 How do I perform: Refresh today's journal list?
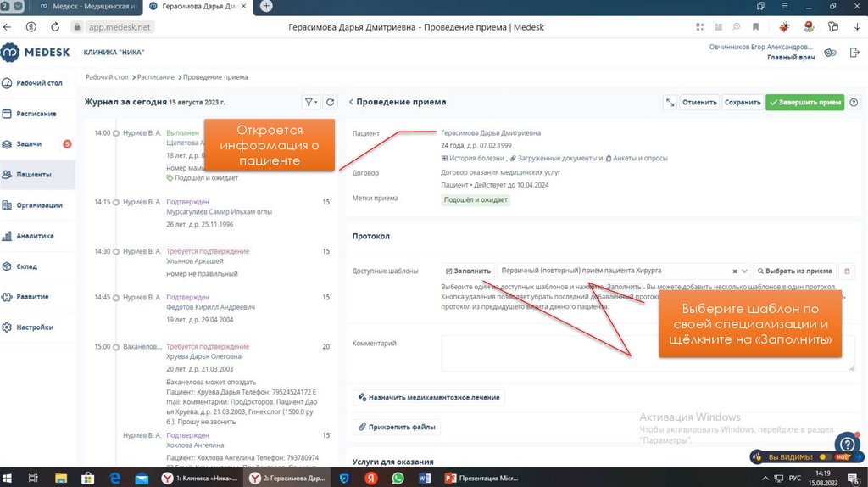point(330,102)
